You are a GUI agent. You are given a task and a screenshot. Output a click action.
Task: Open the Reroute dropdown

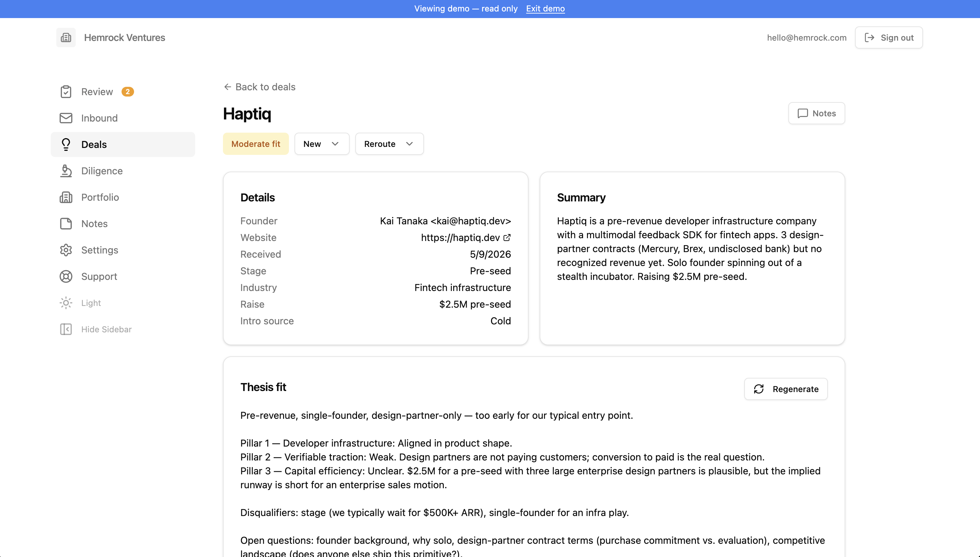click(x=389, y=144)
